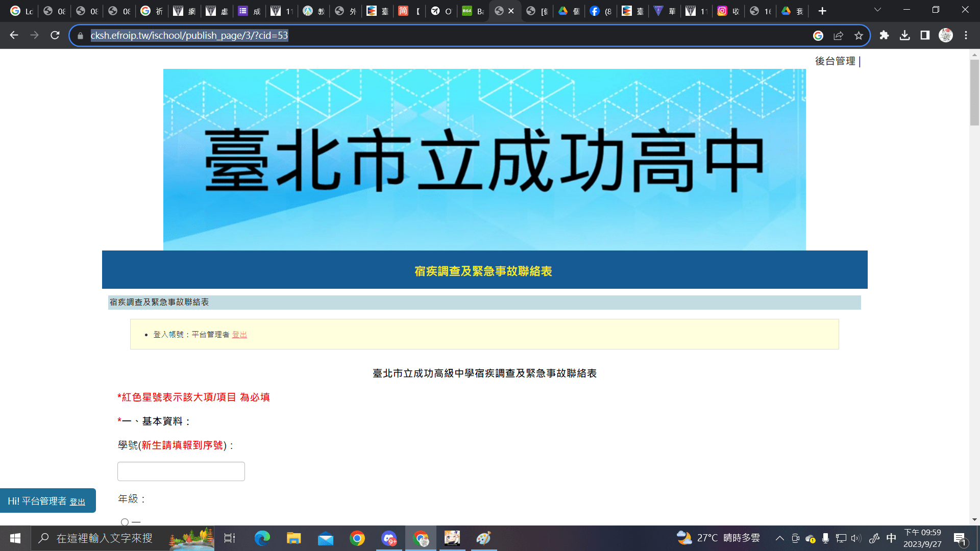Toggle the Chrome side panel icon
The image size is (980, 551).
coord(925,35)
